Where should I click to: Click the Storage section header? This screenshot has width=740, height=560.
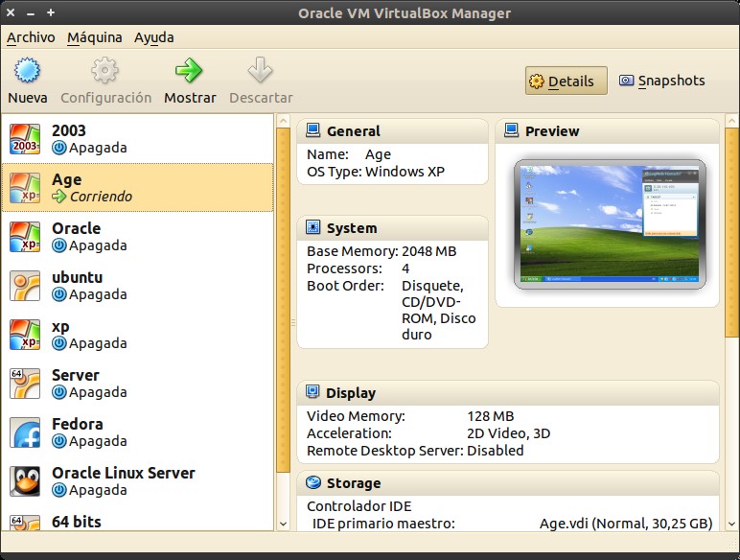(508, 483)
